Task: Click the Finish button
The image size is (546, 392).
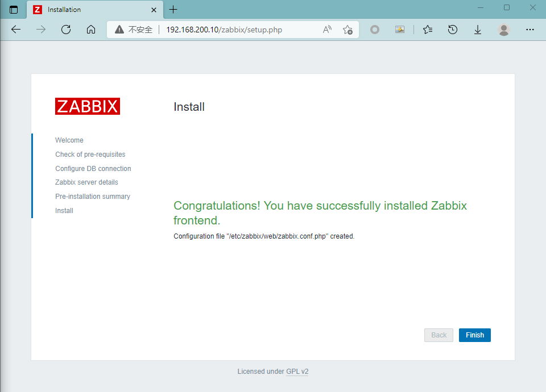Action: tap(474, 335)
